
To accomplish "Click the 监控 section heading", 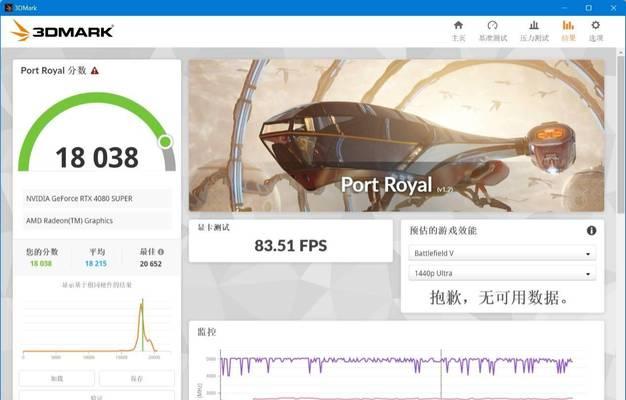I will coord(207,332).
